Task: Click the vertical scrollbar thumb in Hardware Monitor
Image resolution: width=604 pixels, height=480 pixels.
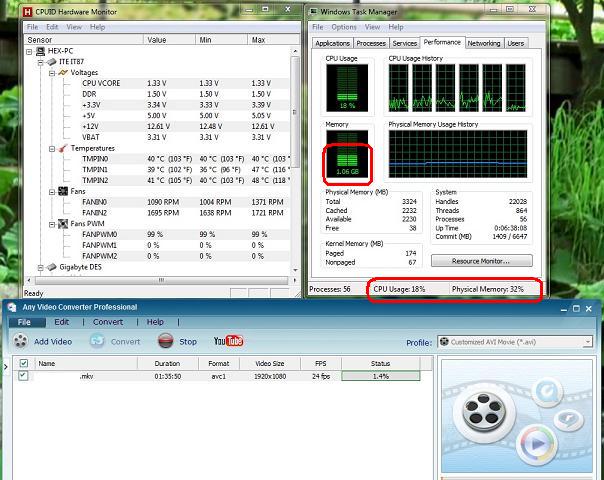Action: coord(295,112)
